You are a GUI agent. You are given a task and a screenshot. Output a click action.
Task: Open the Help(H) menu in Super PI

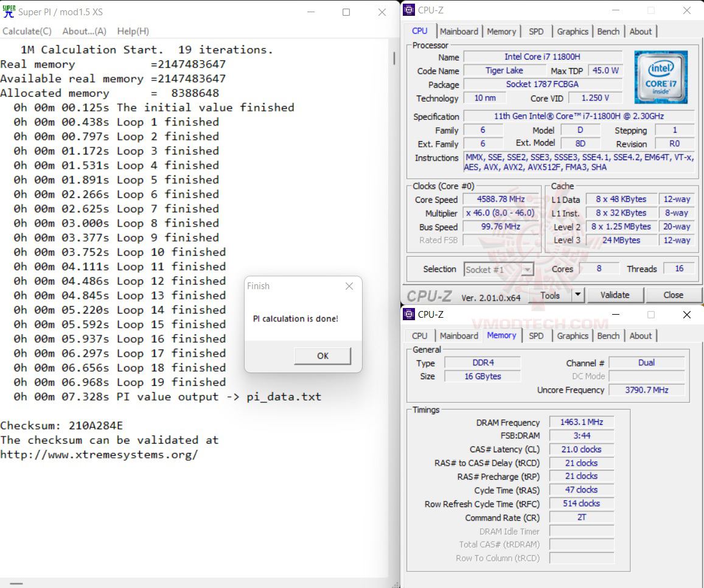tap(133, 31)
